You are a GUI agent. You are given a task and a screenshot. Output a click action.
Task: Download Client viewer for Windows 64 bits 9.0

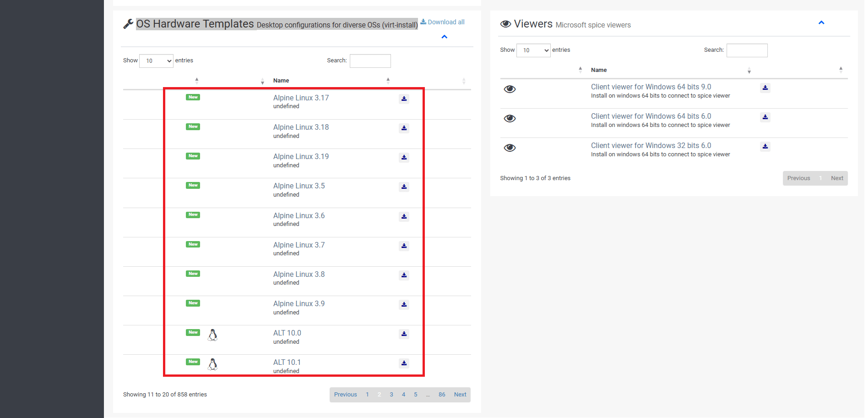coord(765,88)
